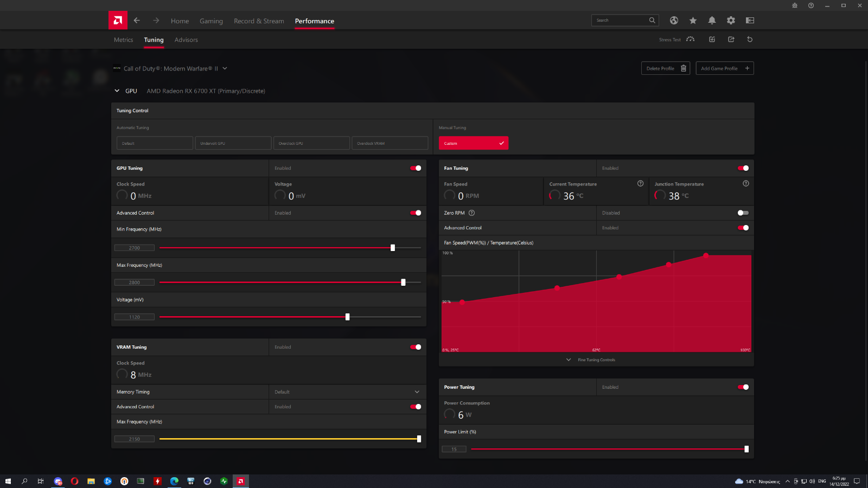Click the 50% fan curve point
Image resolution: width=868 pixels, height=488 pixels.
462,302
